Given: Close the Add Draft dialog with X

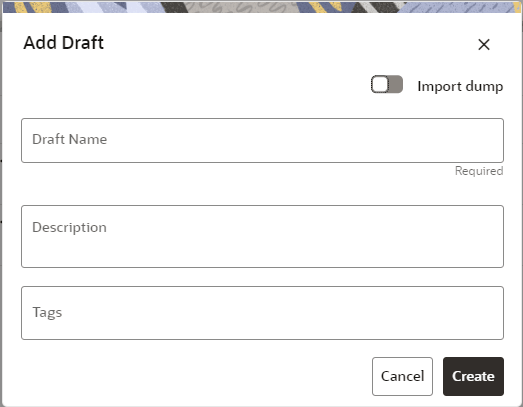Looking at the screenshot, I should (484, 44).
